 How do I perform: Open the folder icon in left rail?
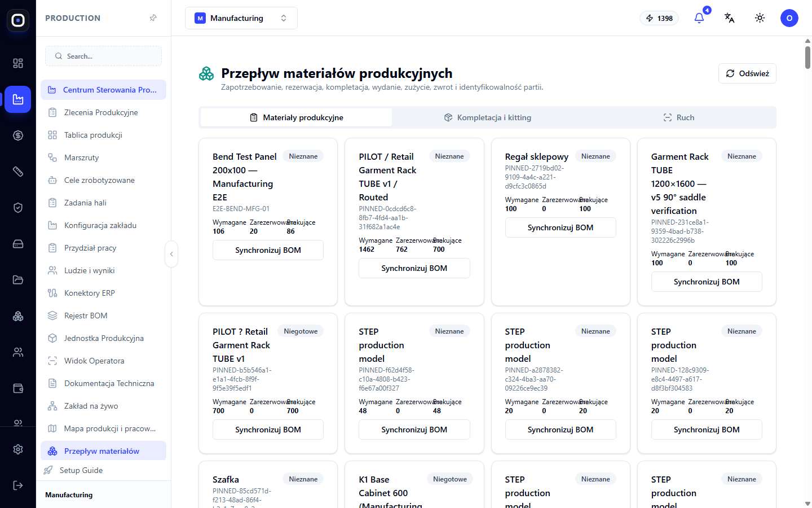(x=18, y=280)
